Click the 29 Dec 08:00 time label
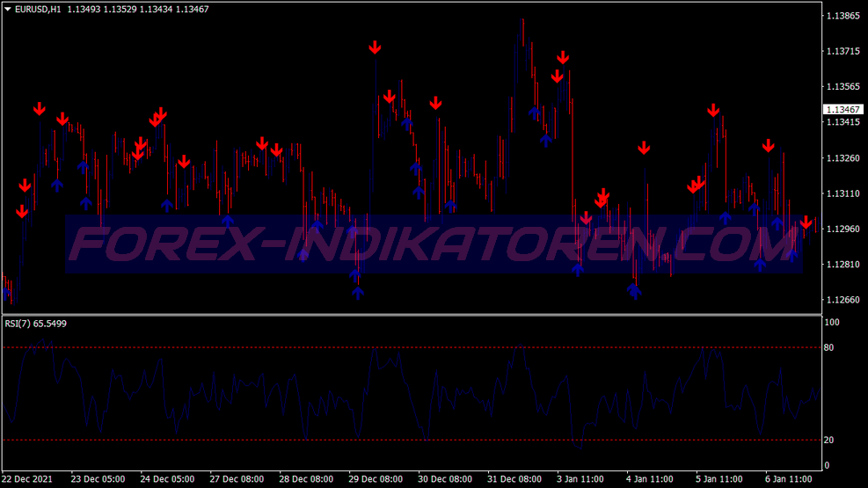Image resolution: width=868 pixels, height=488 pixels. point(376,479)
